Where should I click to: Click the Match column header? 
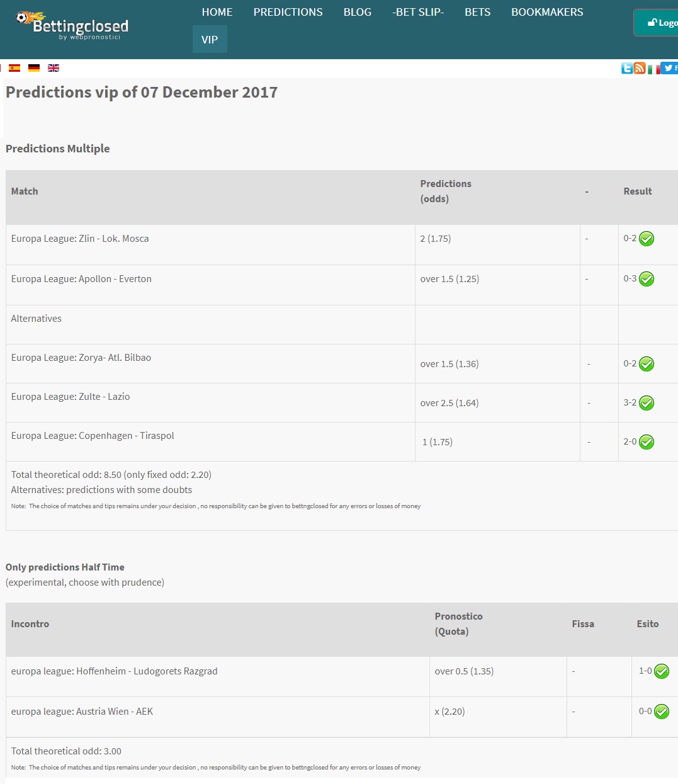[x=25, y=191]
